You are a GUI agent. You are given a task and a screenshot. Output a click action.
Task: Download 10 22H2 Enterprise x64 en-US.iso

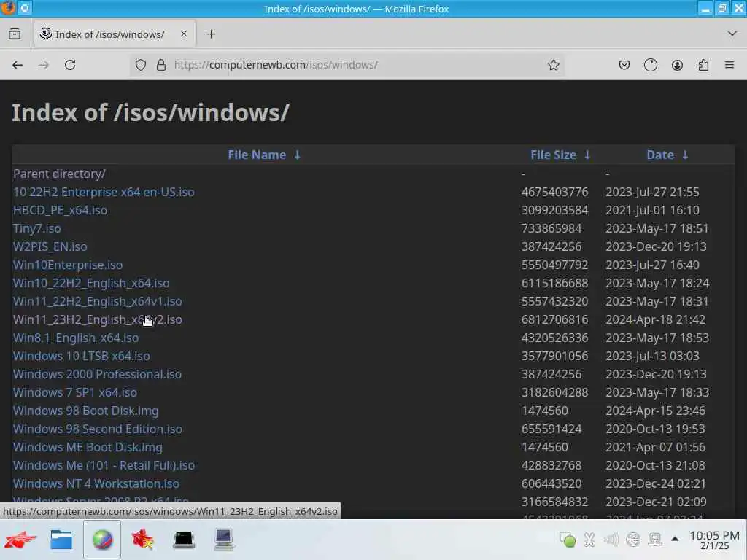point(104,192)
